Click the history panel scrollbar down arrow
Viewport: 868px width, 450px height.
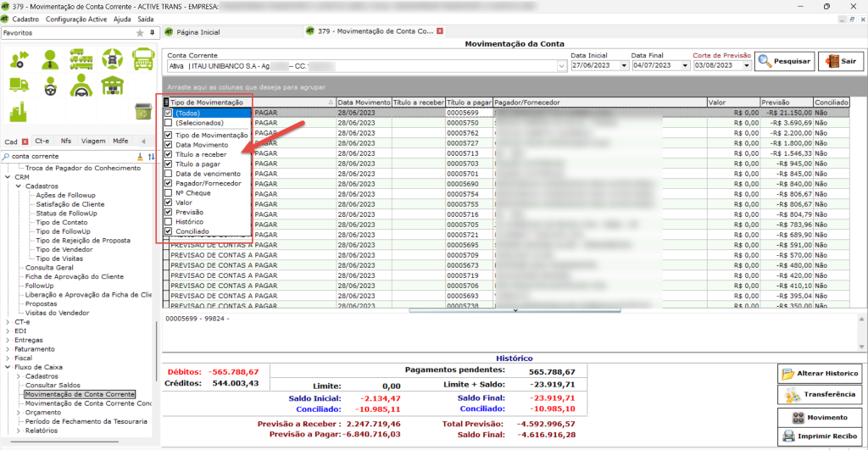861,347
